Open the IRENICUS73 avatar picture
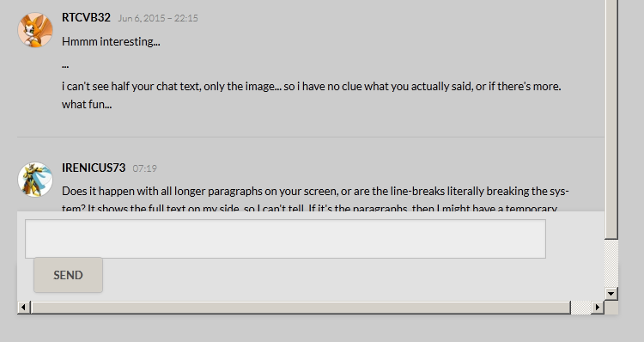Screen dimensions: 644x342 [35, 180]
